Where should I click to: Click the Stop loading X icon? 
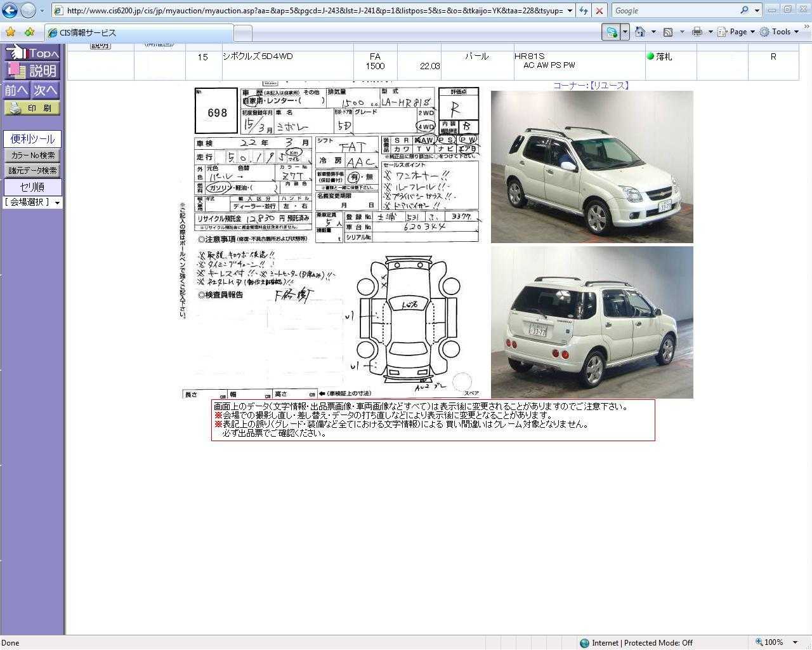(x=599, y=11)
